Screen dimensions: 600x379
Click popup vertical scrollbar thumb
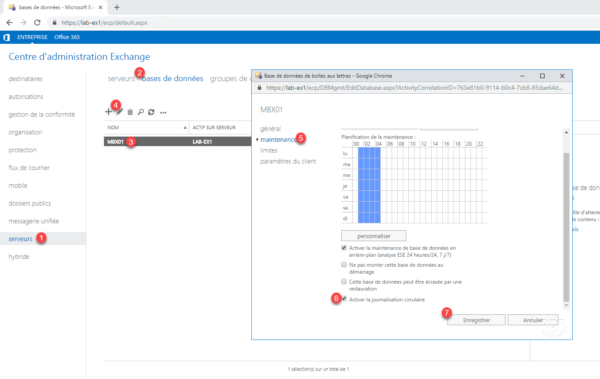tap(566, 227)
